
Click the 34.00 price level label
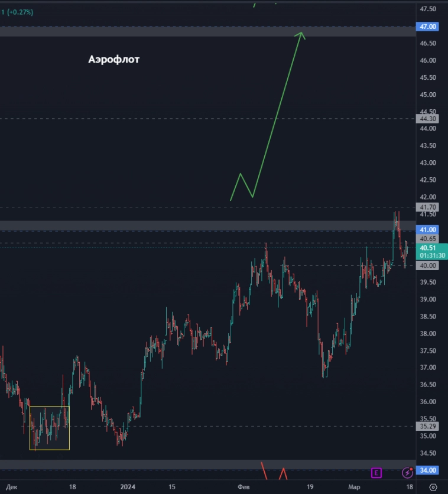[x=428, y=470]
